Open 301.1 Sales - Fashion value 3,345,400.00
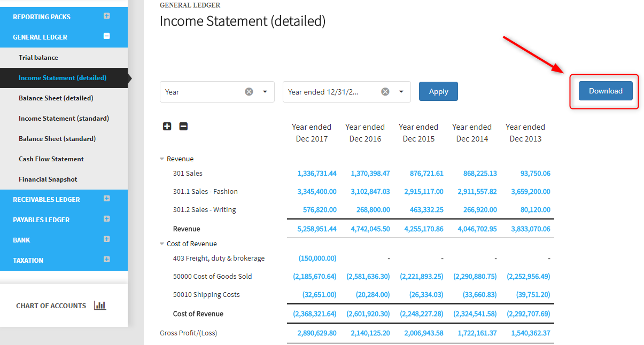 point(317,192)
